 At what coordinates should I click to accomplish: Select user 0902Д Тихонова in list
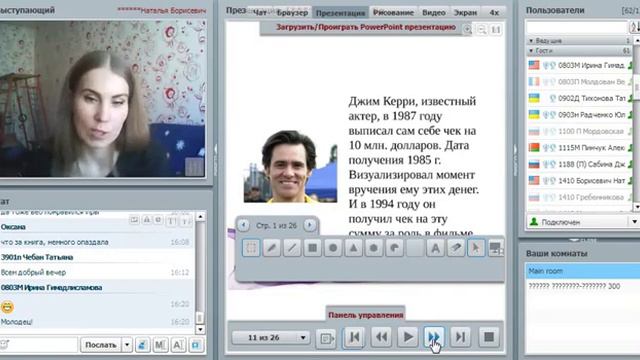pyautogui.click(x=580, y=98)
